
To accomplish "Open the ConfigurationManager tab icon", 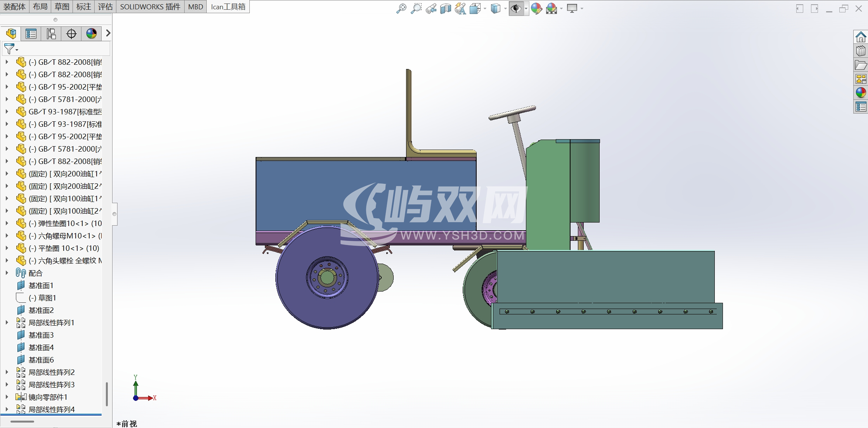I will pyautogui.click(x=51, y=34).
